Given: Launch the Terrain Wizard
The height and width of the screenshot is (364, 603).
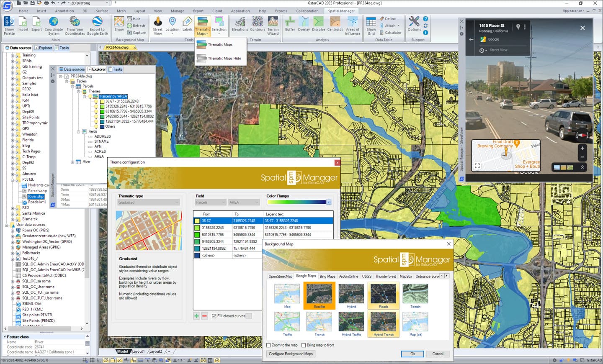Looking at the screenshot, I should coord(273,26).
